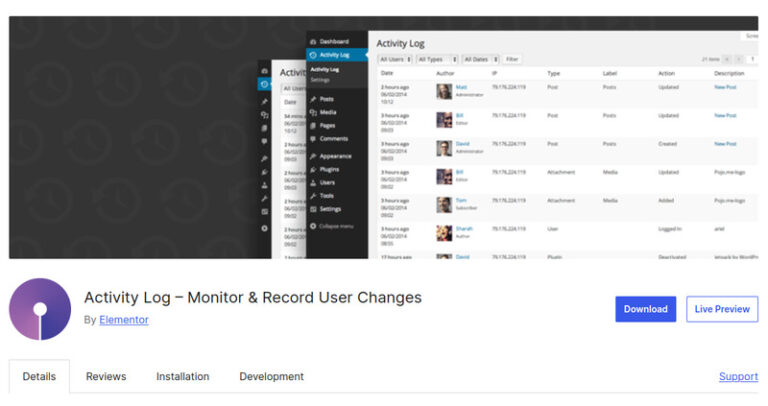Click the Comments bubble icon in banner menu

pyautogui.click(x=313, y=139)
